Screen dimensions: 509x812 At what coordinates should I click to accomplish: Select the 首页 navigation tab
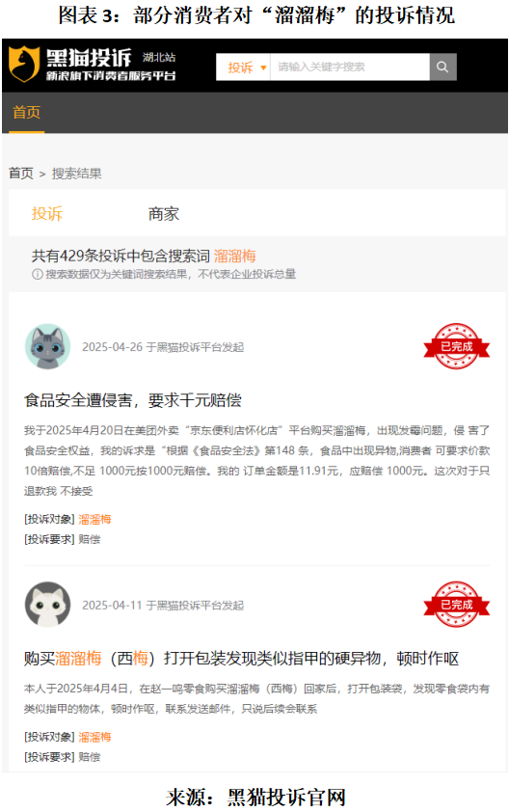pos(26,113)
